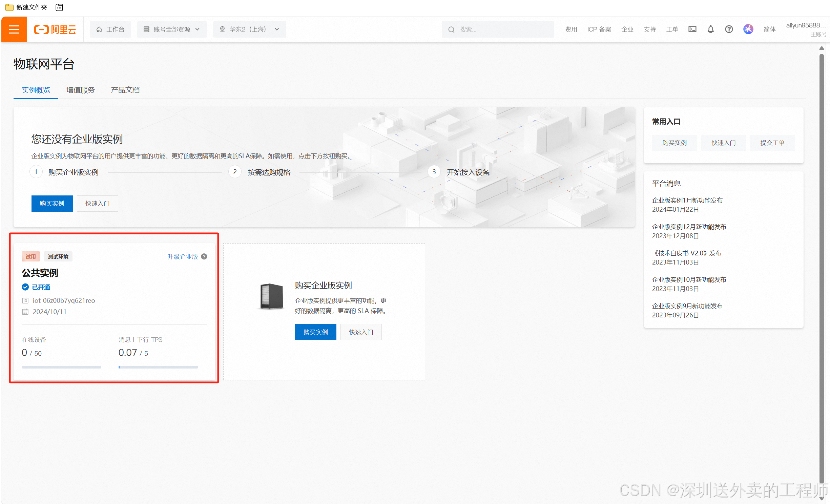Open 提交工单 in 常用入口
Image resolution: width=830 pixels, height=504 pixels.
pos(772,143)
